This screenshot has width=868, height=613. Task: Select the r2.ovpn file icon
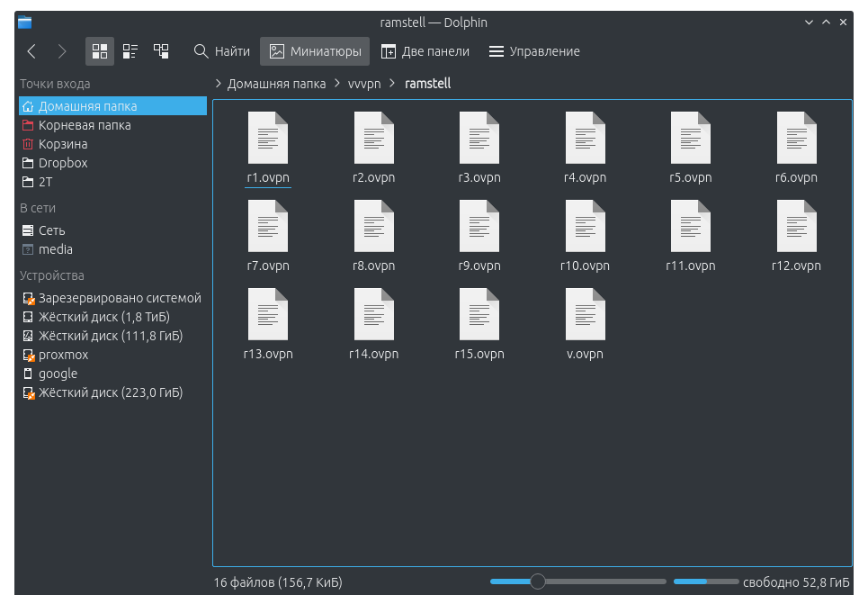tap(373, 138)
